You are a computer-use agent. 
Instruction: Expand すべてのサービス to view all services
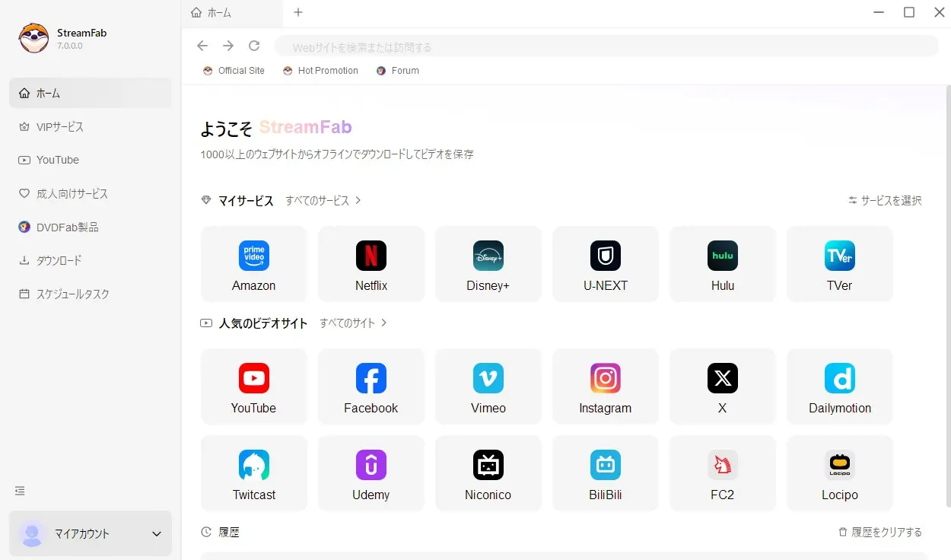coord(323,200)
